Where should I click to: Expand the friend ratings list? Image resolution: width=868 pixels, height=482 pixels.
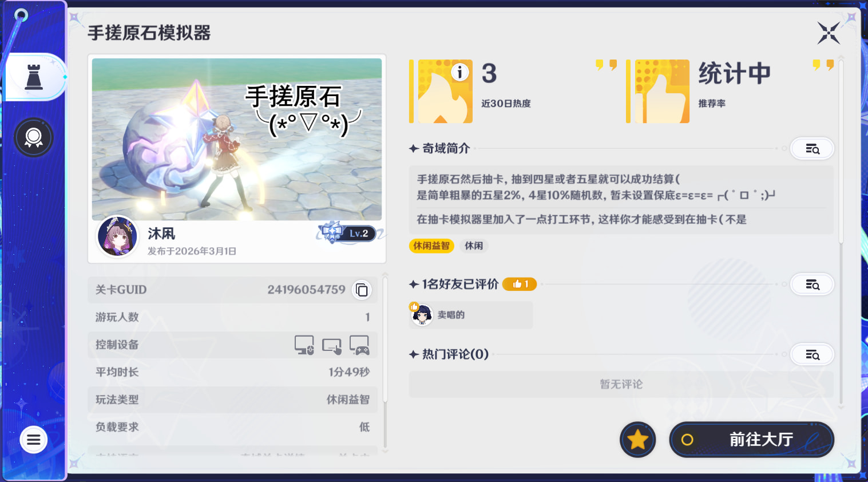click(812, 285)
